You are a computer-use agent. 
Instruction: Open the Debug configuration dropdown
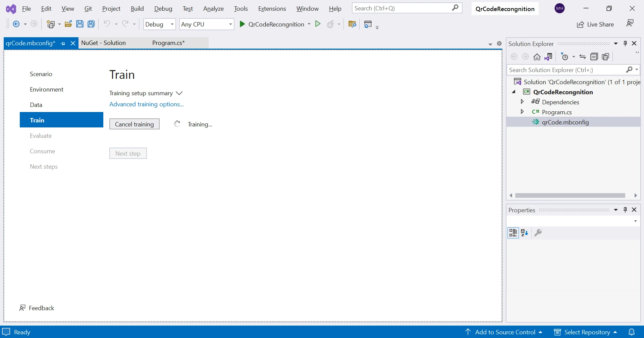pos(159,24)
